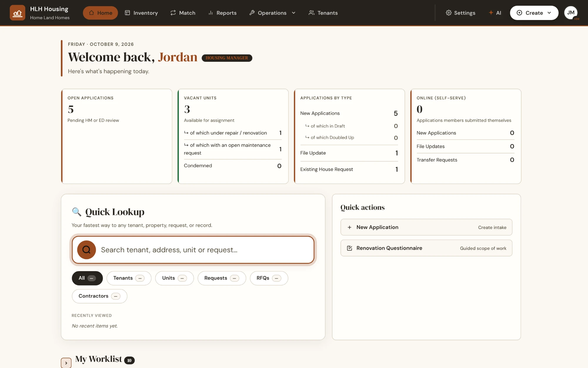Focus the Search tenant, address, unit field

193,250
